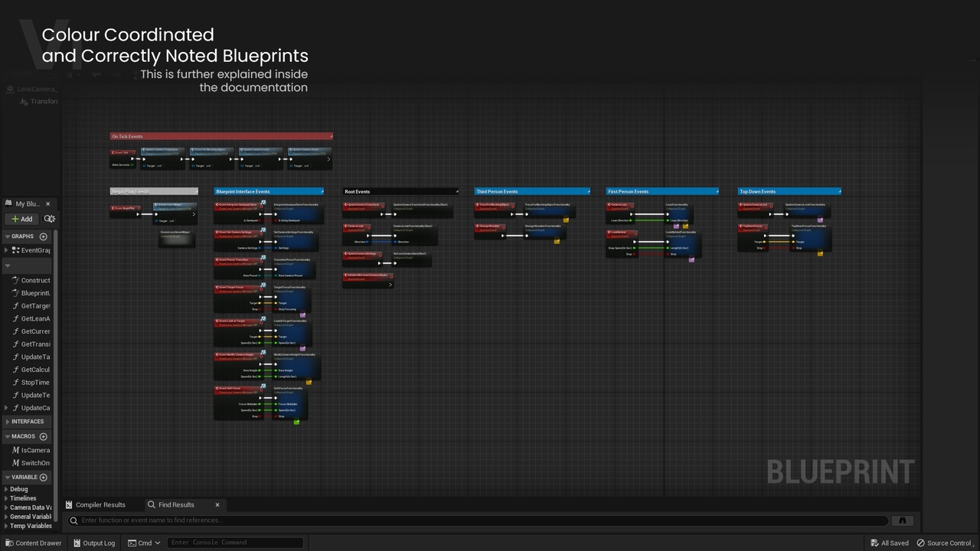This screenshot has width=980, height=551.
Task: Expand the Timelines variable category
Action: tap(6, 498)
